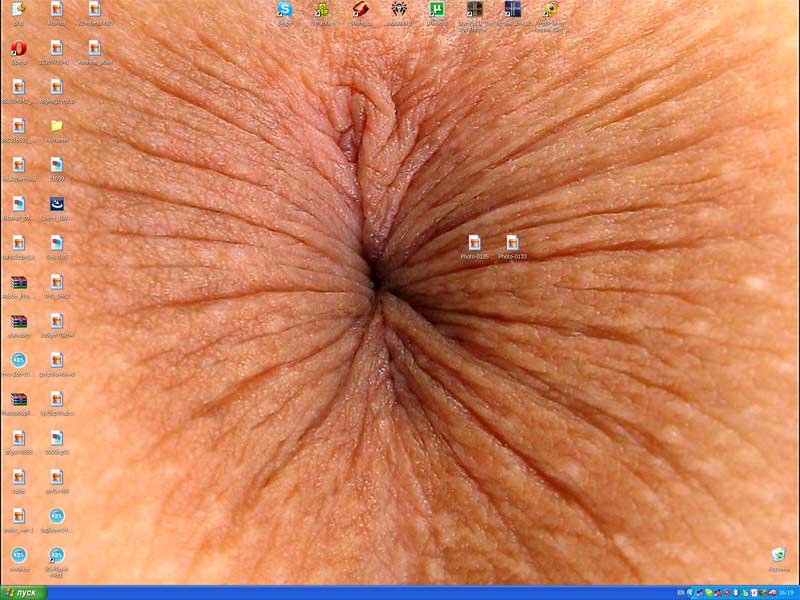
Task: Select the topmost WinRAR archive in left column
Action: tap(18, 282)
